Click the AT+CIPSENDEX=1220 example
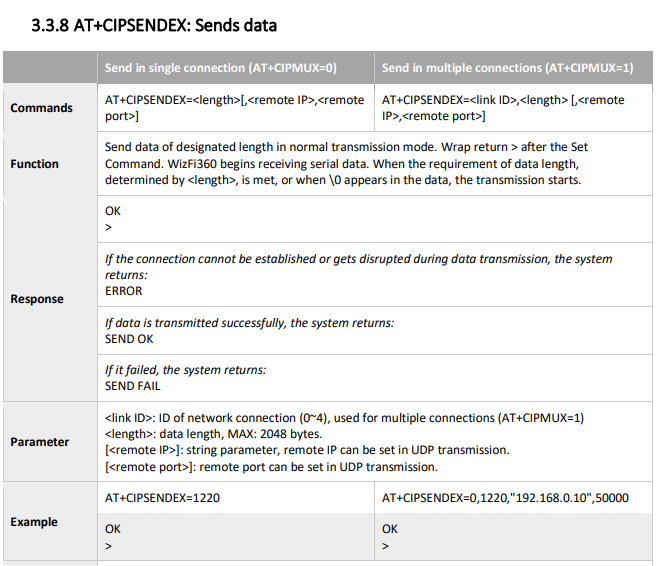Image resolution: width=659 pixels, height=566 pixels. point(162,498)
